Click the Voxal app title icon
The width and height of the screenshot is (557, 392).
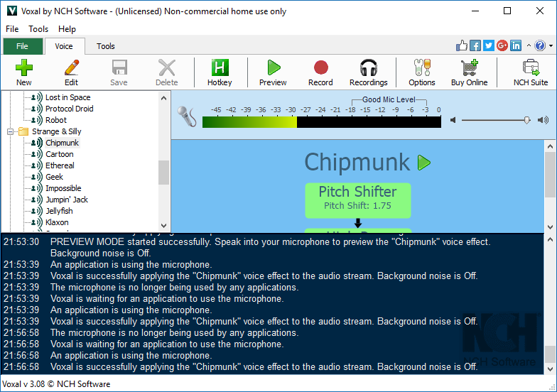point(12,11)
